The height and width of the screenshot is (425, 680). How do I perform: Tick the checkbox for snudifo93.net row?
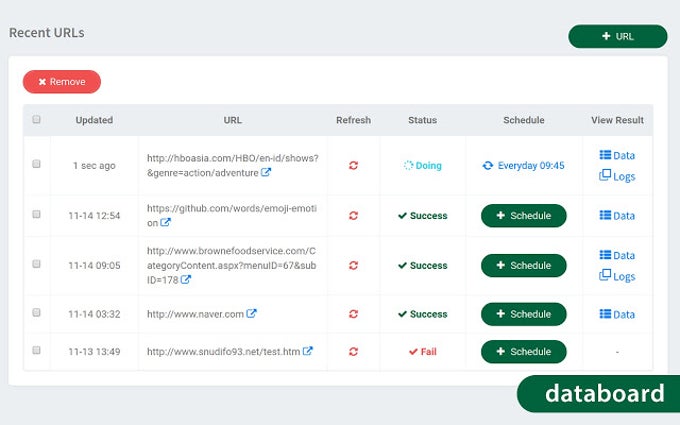pyautogui.click(x=37, y=351)
